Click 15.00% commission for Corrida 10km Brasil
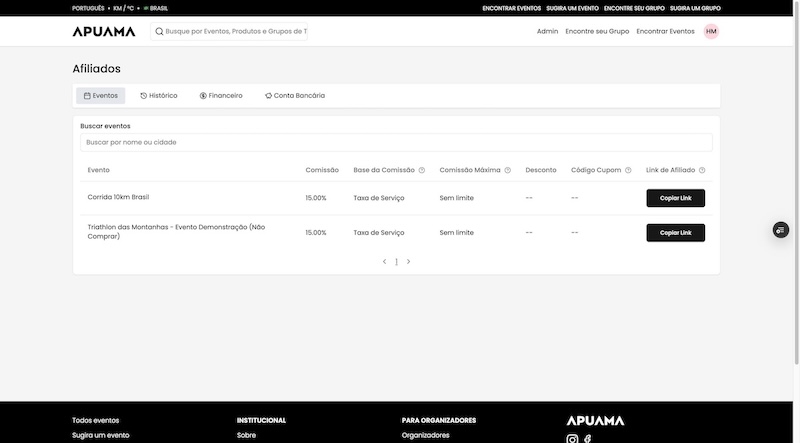Screen dimensions: 800x443 coord(316,198)
